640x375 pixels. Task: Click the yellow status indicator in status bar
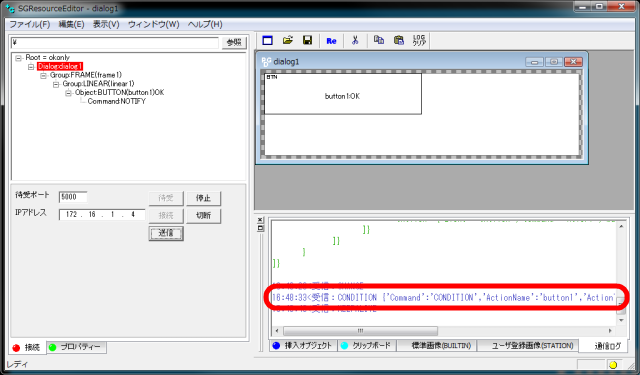(x=613, y=365)
